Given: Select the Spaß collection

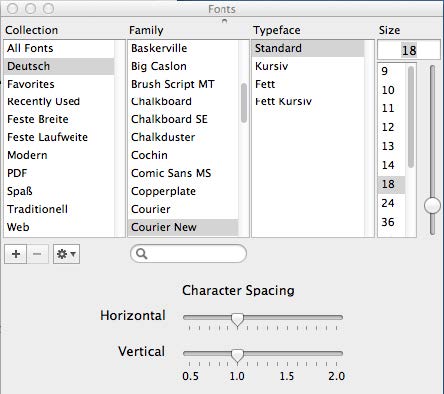Looking at the screenshot, I should 59,191.
